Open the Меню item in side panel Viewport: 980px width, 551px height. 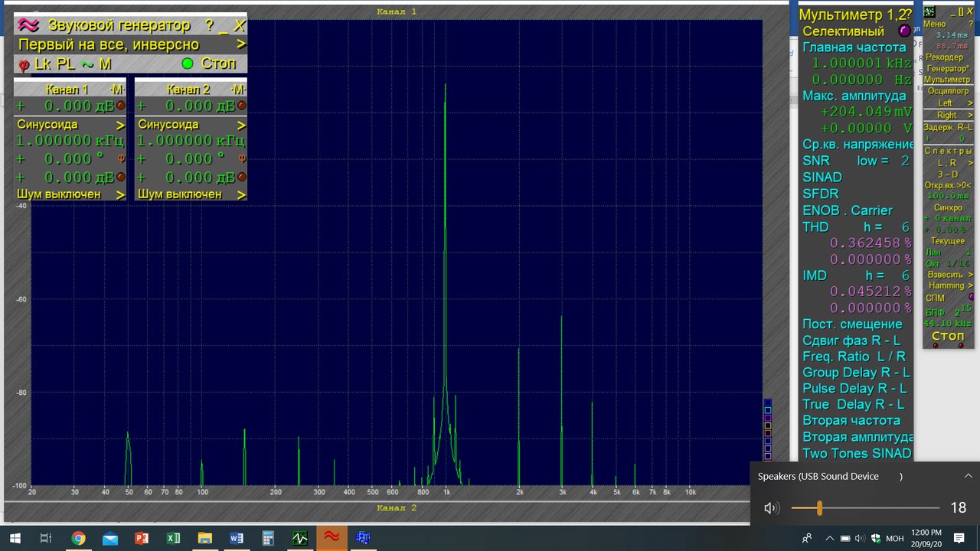(935, 24)
